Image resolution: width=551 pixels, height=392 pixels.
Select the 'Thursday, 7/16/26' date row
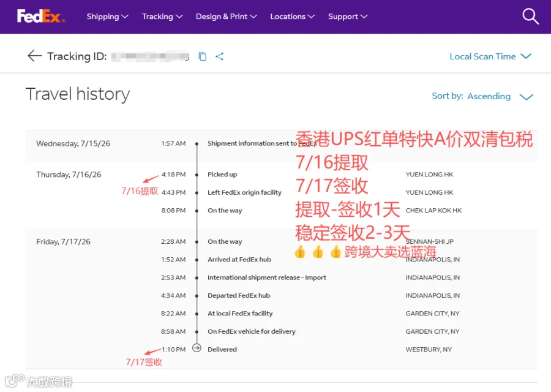[x=69, y=175]
